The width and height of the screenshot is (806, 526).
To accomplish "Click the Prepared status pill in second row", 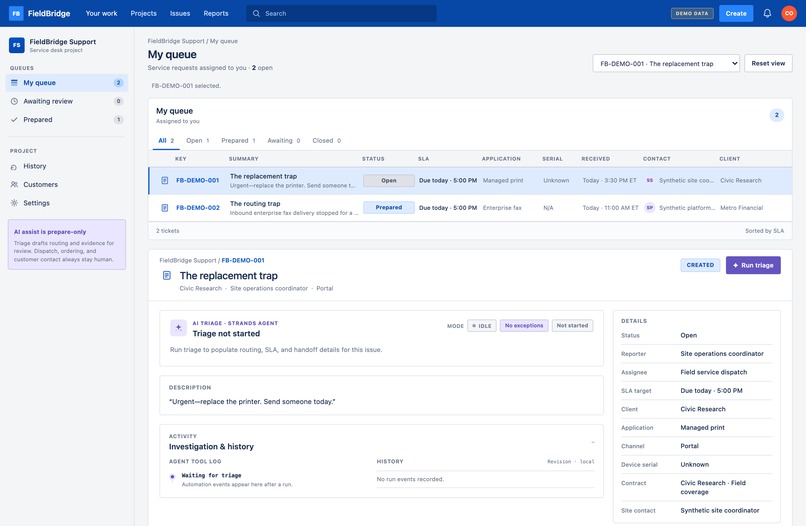I will [389, 207].
